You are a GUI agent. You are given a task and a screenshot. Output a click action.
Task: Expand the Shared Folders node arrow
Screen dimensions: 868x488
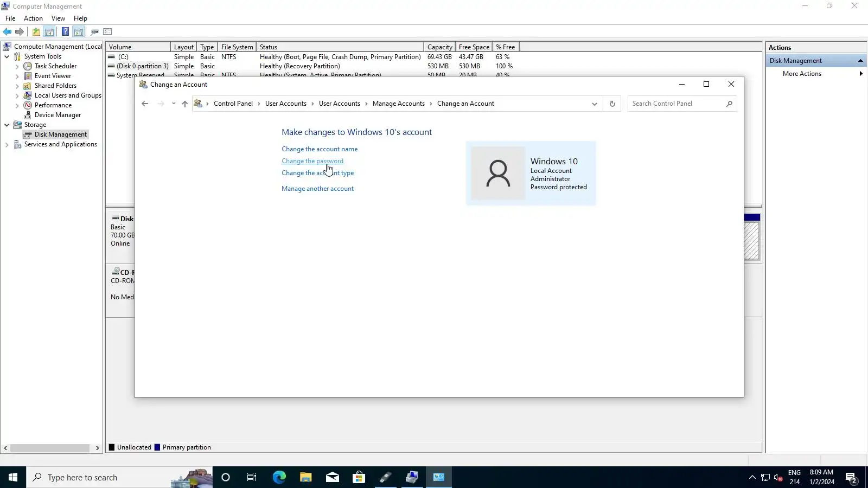pyautogui.click(x=17, y=86)
